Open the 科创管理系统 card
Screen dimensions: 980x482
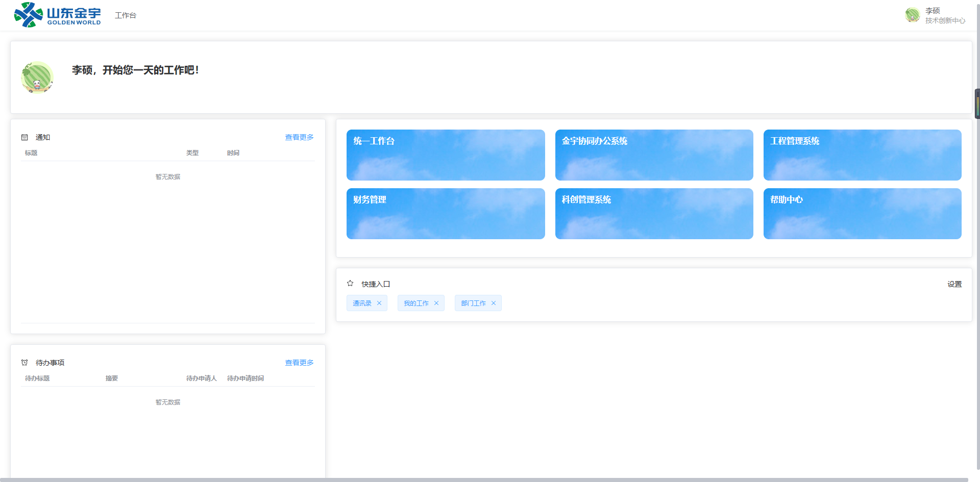coord(654,214)
